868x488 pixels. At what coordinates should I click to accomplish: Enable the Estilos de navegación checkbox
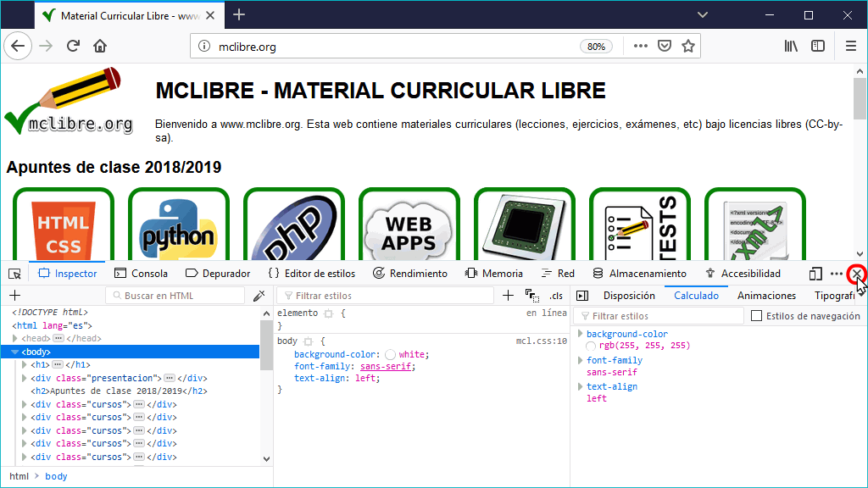pos(756,315)
